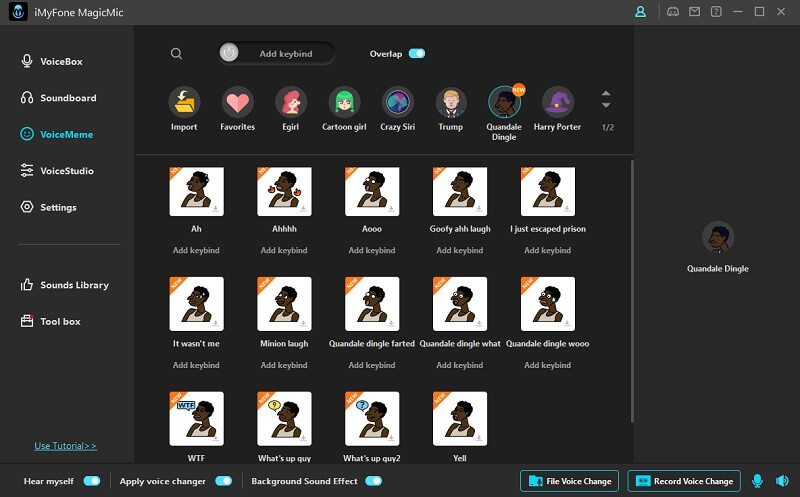Open the Tool box section
Viewport: 800px width, 497px height.
point(50,321)
